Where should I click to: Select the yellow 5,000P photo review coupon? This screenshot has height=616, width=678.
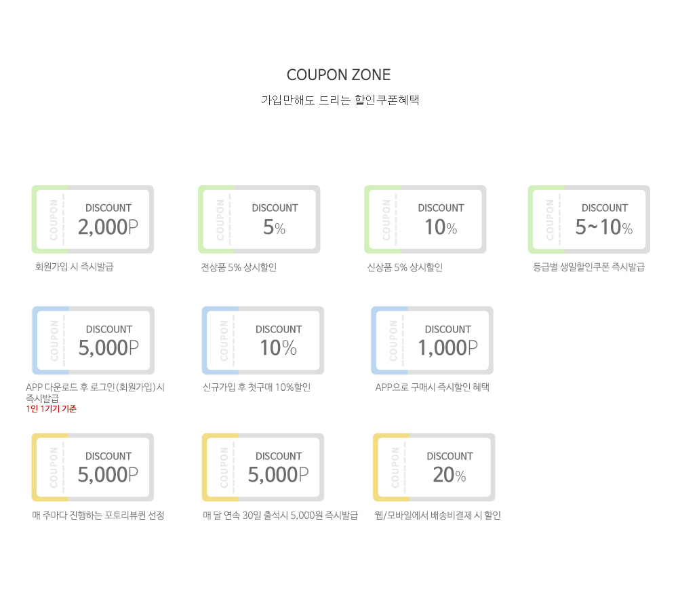93,467
